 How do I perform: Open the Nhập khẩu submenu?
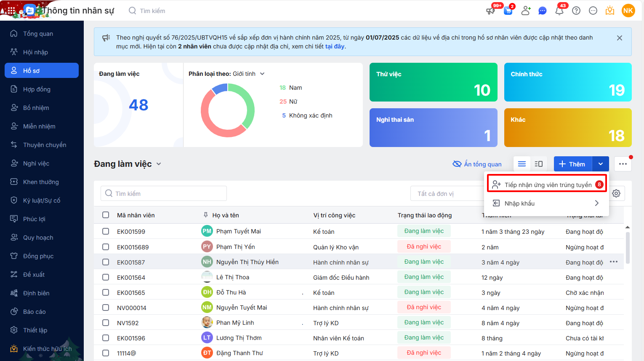tap(546, 203)
